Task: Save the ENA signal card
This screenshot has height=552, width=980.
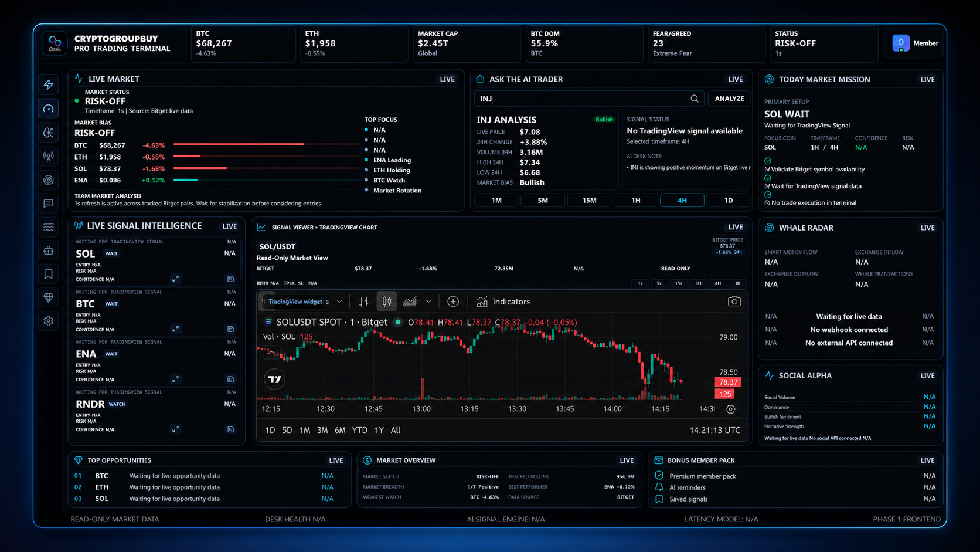Action: [x=231, y=379]
